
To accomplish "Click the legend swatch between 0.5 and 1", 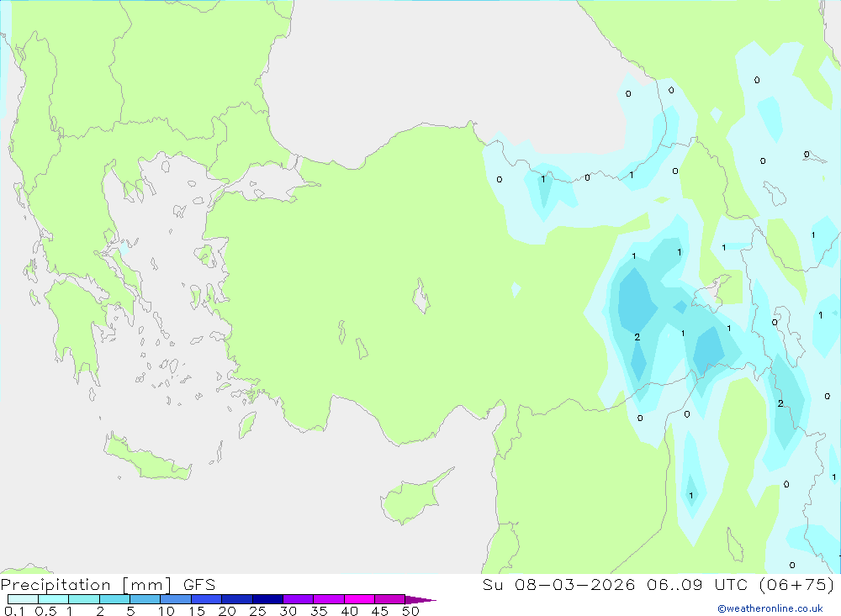I will (54, 599).
